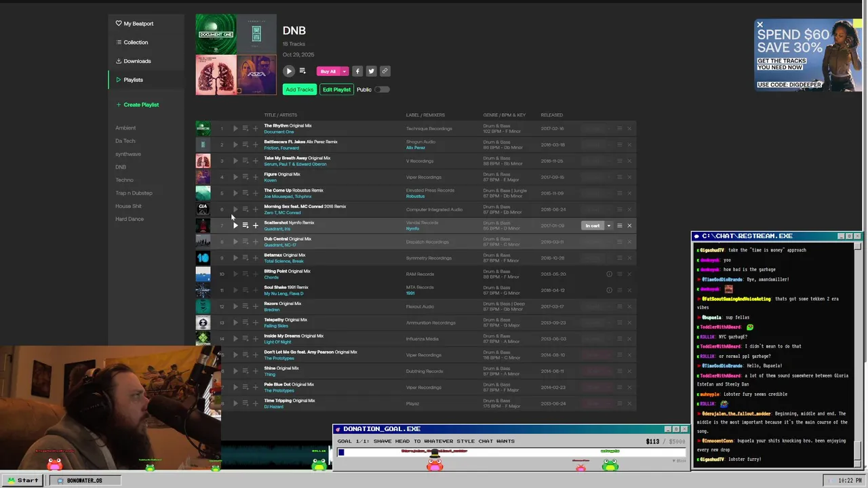868x488 pixels.
Task: Play the entire DNB playlist
Action: pyautogui.click(x=289, y=71)
